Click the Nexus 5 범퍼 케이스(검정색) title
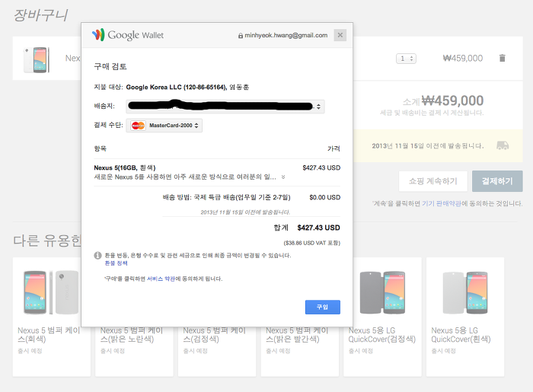Screen dimensions: 533x392 point(214,335)
